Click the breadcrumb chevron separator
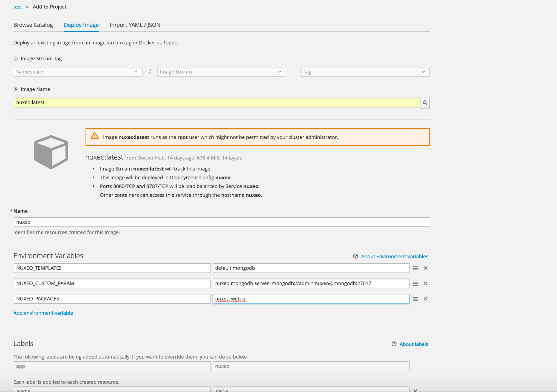This screenshot has height=392, width=557. pyautogui.click(x=27, y=7)
